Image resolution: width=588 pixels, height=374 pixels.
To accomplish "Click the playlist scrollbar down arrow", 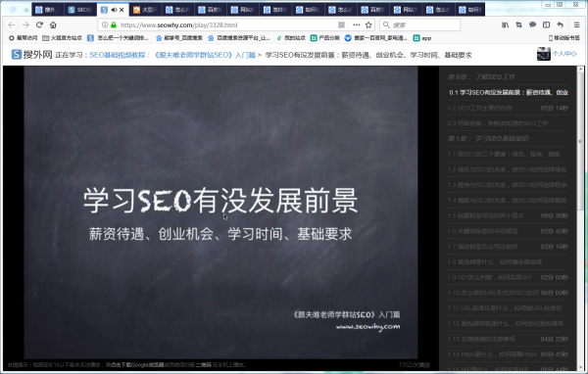I will point(580,368).
